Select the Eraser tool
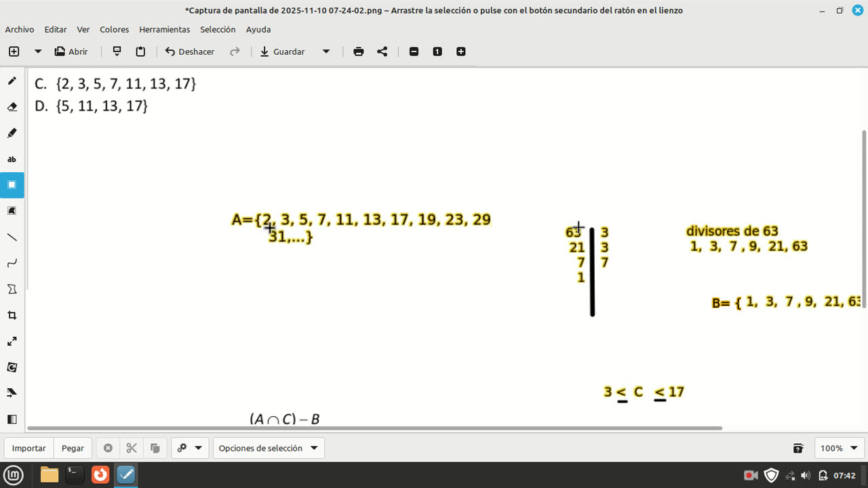 [12, 107]
